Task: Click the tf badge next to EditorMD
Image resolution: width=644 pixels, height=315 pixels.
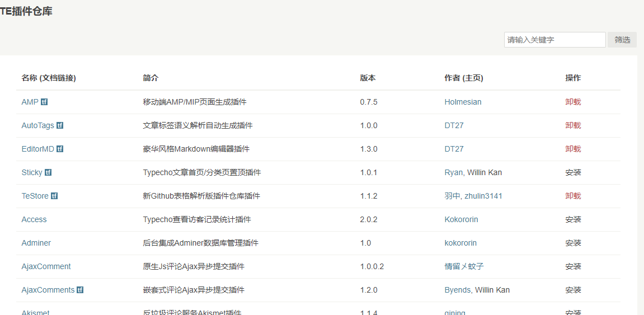Action: (60, 149)
